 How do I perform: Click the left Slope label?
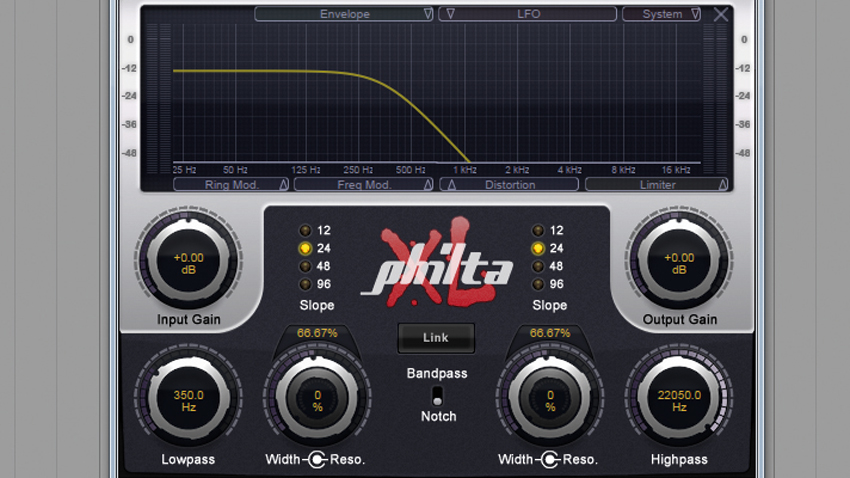(317, 305)
